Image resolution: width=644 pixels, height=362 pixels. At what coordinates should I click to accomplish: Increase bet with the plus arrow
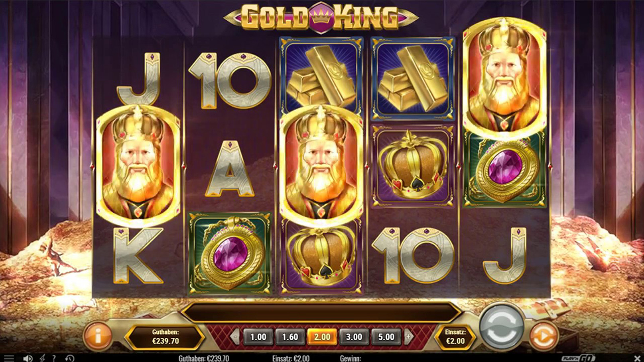(408, 337)
